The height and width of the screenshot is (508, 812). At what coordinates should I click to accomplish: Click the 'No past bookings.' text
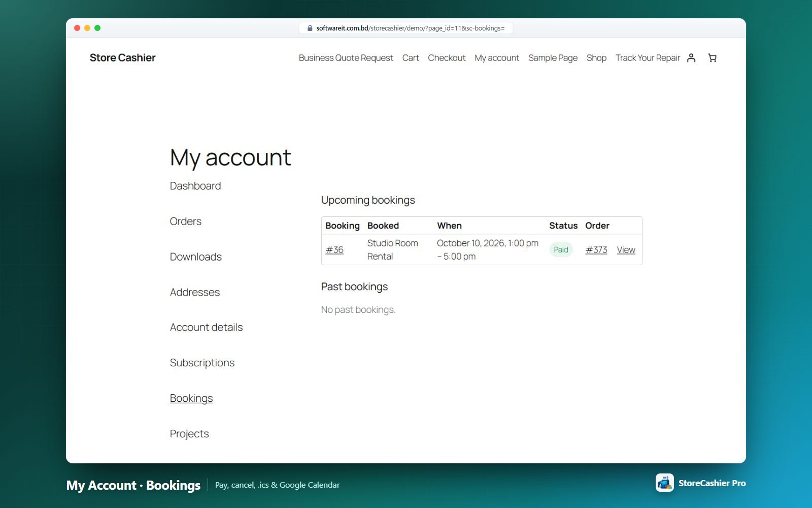point(358,310)
